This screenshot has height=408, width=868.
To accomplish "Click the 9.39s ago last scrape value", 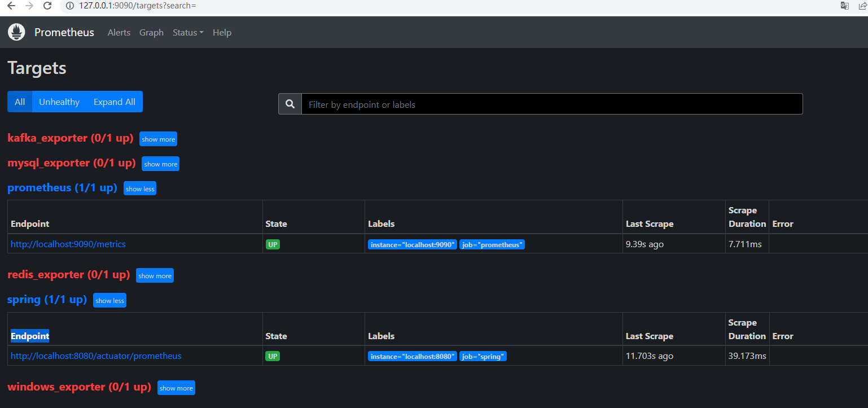I will [x=645, y=244].
